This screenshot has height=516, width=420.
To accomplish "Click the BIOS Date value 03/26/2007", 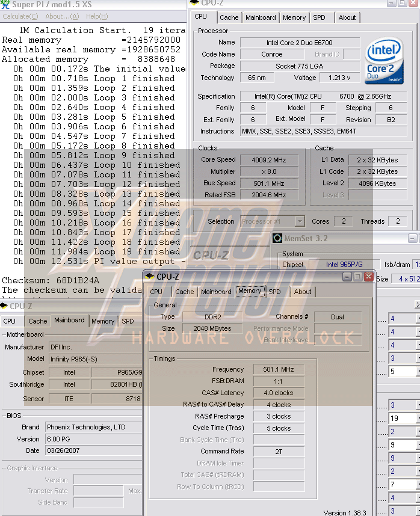I will (x=94, y=450).
